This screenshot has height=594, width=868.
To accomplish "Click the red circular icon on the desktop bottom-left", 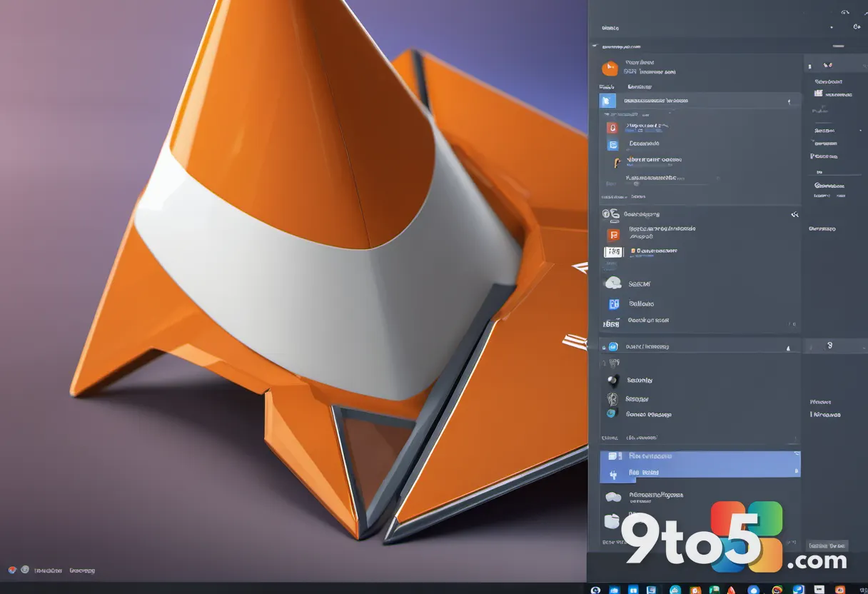I will point(12,570).
